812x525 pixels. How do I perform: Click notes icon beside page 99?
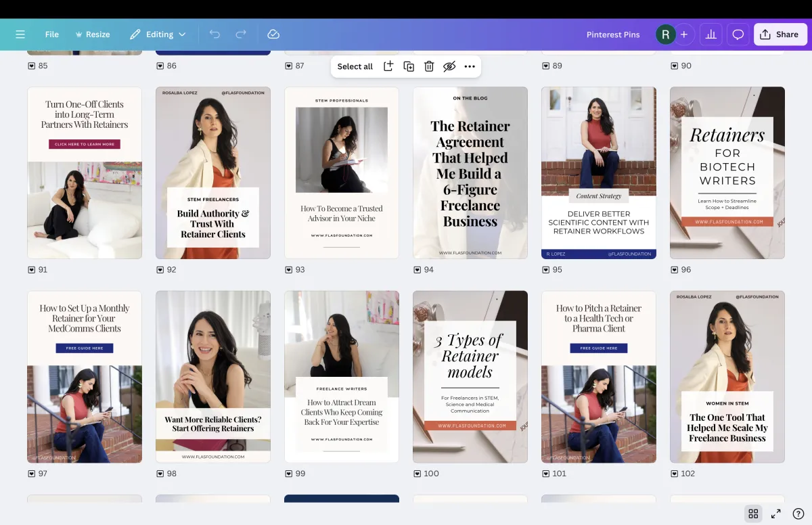coord(288,474)
